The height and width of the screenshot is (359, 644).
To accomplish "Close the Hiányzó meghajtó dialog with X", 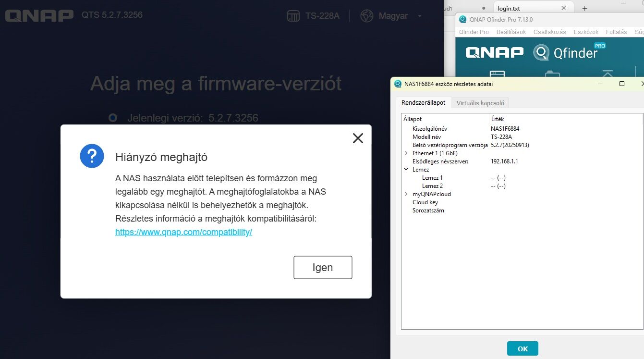I will pos(358,138).
